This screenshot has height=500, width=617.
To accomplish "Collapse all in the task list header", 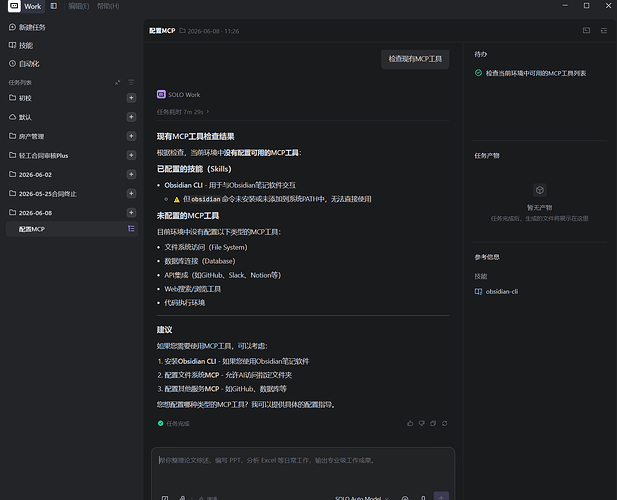I will (x=117, y=82).
